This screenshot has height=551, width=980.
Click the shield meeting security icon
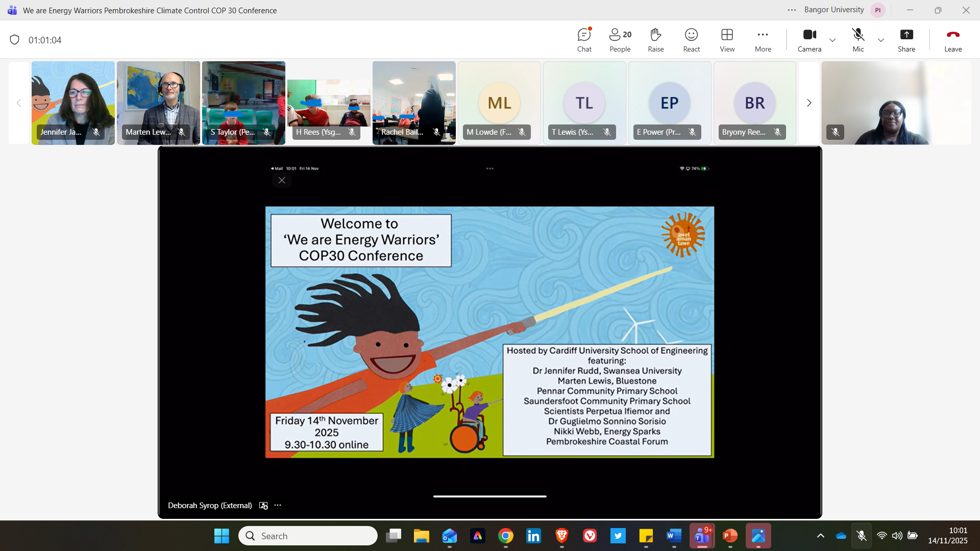point(14,40)
